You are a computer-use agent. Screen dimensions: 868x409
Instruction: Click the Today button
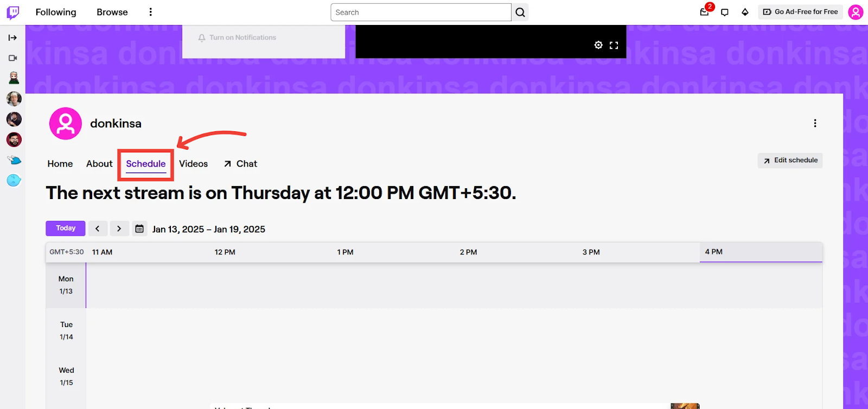coord(66,228)
